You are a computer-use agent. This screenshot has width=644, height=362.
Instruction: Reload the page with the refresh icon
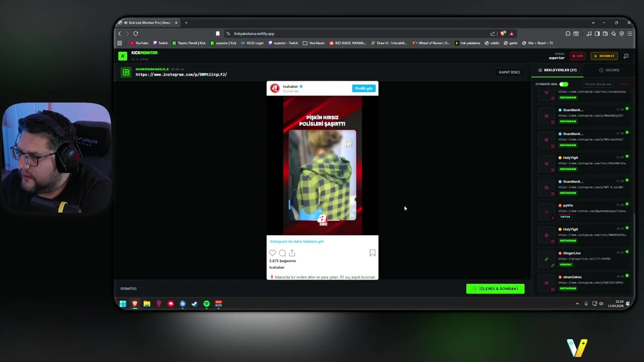135,34
